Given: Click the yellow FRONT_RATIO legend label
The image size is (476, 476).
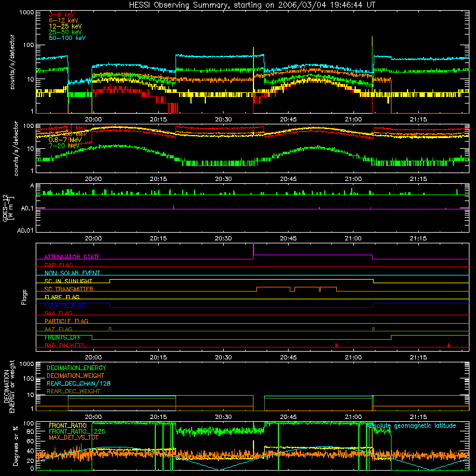Looking at the screenshot, I should [68, 425].
